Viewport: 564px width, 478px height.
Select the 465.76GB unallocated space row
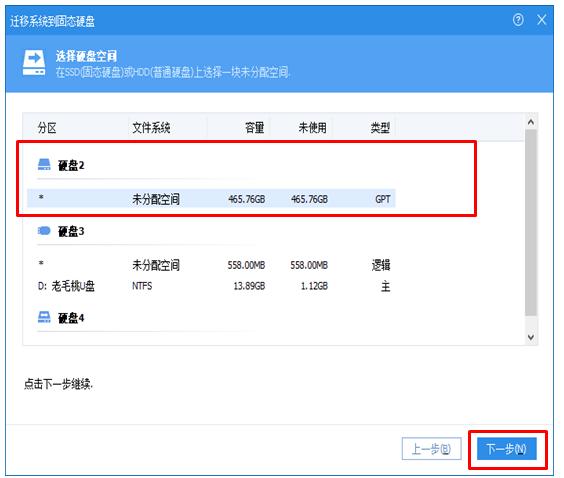tap(212, 198)
